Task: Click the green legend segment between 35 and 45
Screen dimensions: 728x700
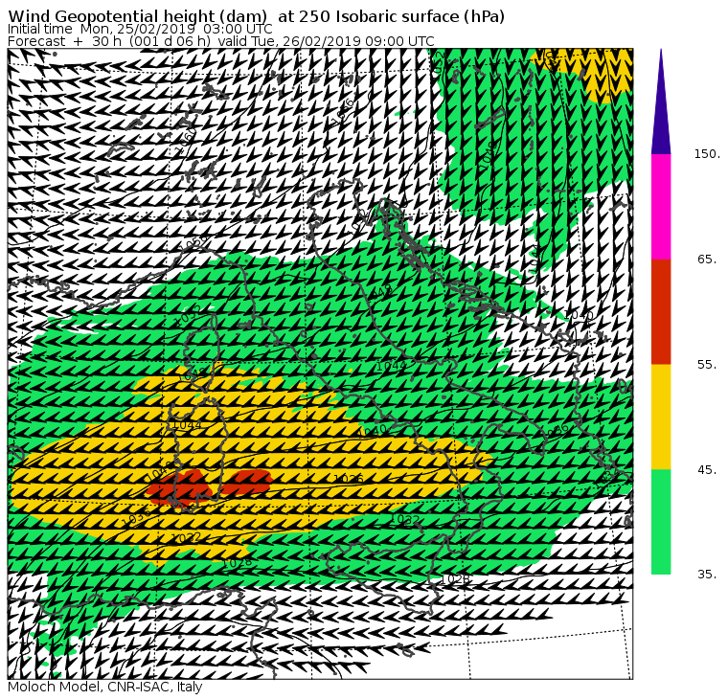Action: pyautogui.click(x=661, y=522)
